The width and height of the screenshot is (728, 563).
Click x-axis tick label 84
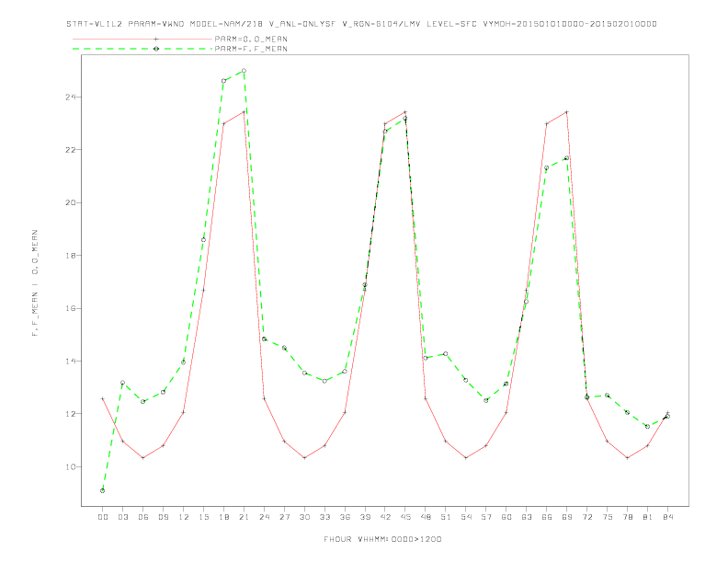tap(667, 517)
